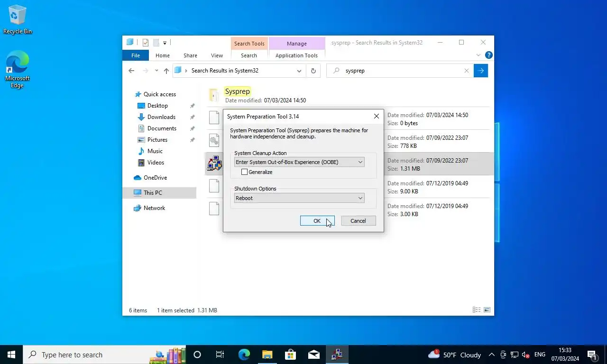This screenshot has height=364, width=607.
Task: Clear the sysprep search text
Action: pos(466,71)
